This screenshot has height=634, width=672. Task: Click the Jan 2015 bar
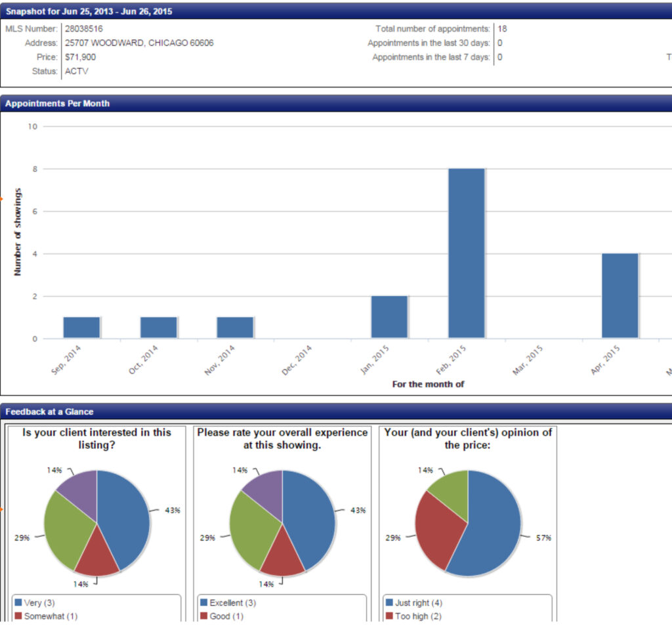[389, 317]
